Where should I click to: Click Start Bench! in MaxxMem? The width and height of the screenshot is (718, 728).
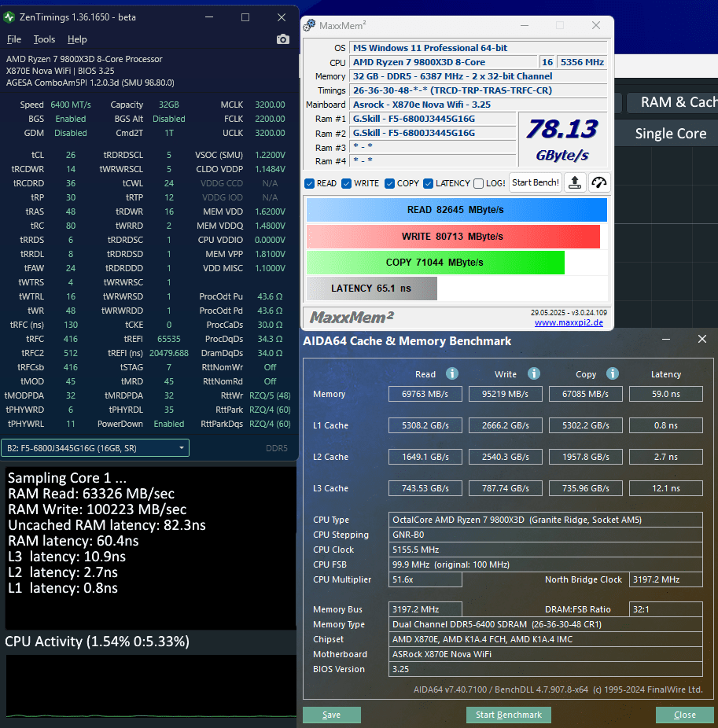(x=536, y=182)
